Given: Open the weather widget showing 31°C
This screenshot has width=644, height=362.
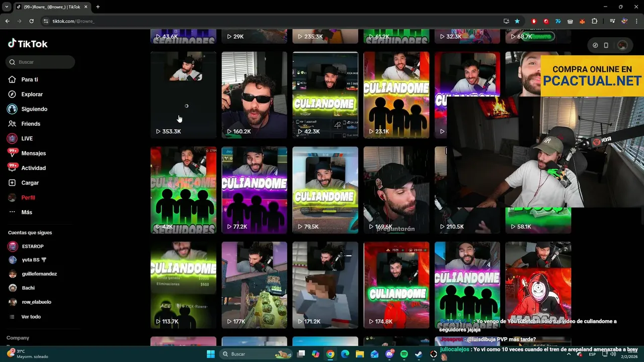Looking at the screenshot, I should click(28, 354).
